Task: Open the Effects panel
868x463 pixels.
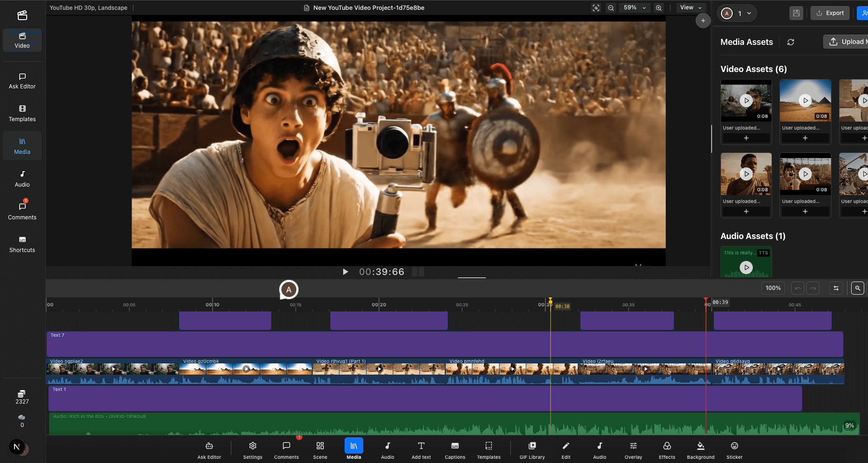Action: pyautogui.click(x=667, y=449)
